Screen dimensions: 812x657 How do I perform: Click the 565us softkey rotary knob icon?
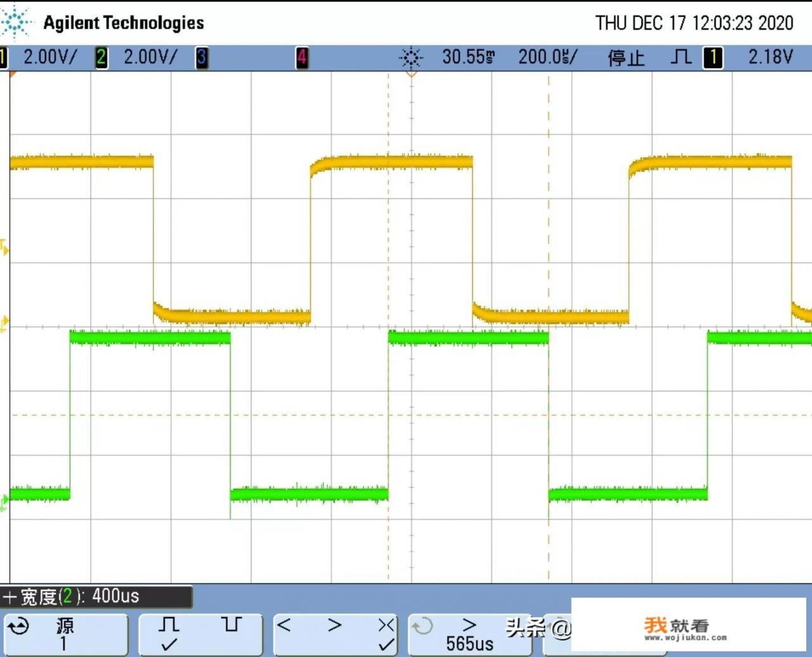coord(422,627)
